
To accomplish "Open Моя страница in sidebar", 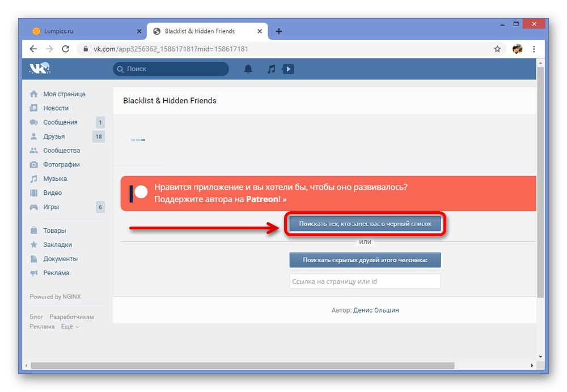I will point(65,94).
